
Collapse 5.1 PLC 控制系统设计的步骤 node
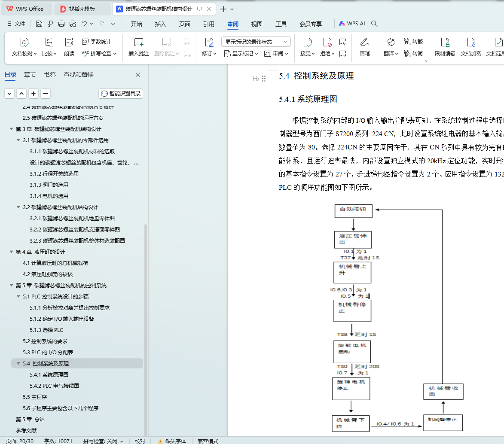coord(18,297)
